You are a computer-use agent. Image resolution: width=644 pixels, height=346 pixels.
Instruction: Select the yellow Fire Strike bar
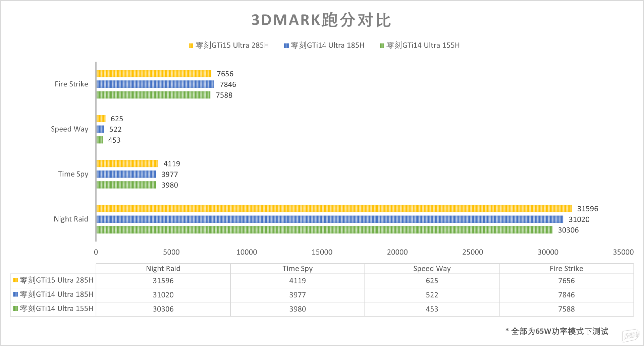154,74
